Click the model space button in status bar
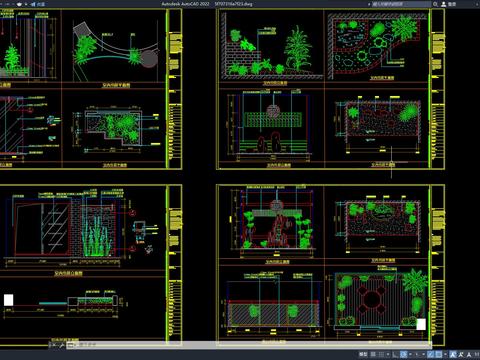The image size is (480, 360). pyautogui.click(x=363, y=354)
